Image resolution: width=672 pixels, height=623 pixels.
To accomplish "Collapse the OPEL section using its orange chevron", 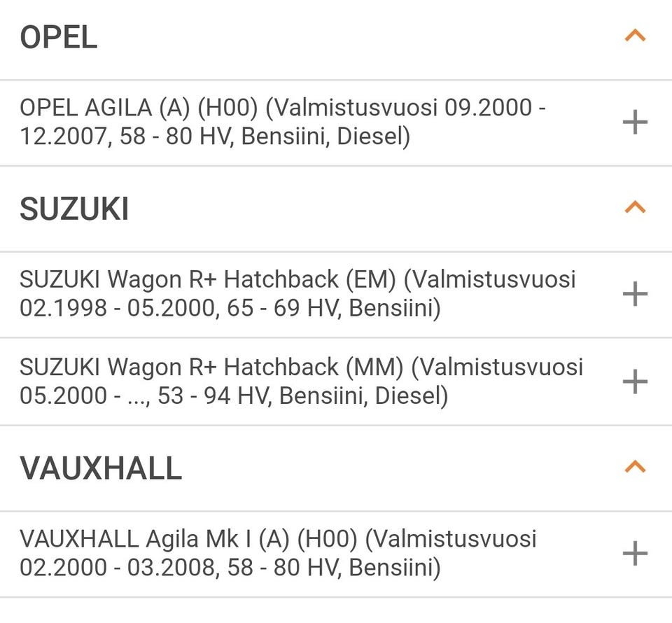I will click(x=634, y=35).
